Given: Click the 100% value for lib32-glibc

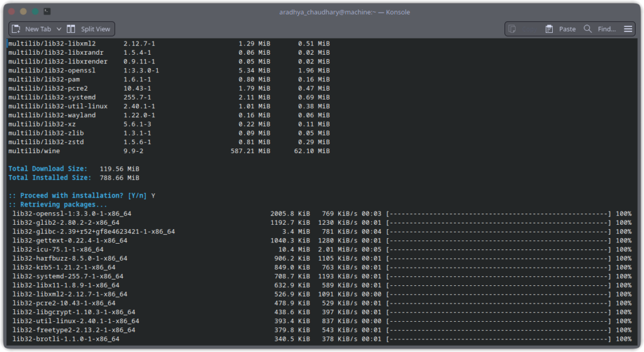Looking at the screenshot, I should tap(623, 232).
